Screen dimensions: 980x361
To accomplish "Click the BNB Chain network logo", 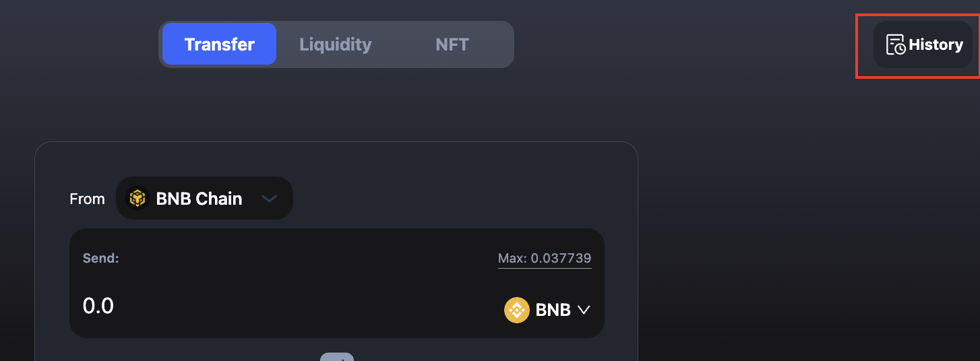I will tap(138, 199).
